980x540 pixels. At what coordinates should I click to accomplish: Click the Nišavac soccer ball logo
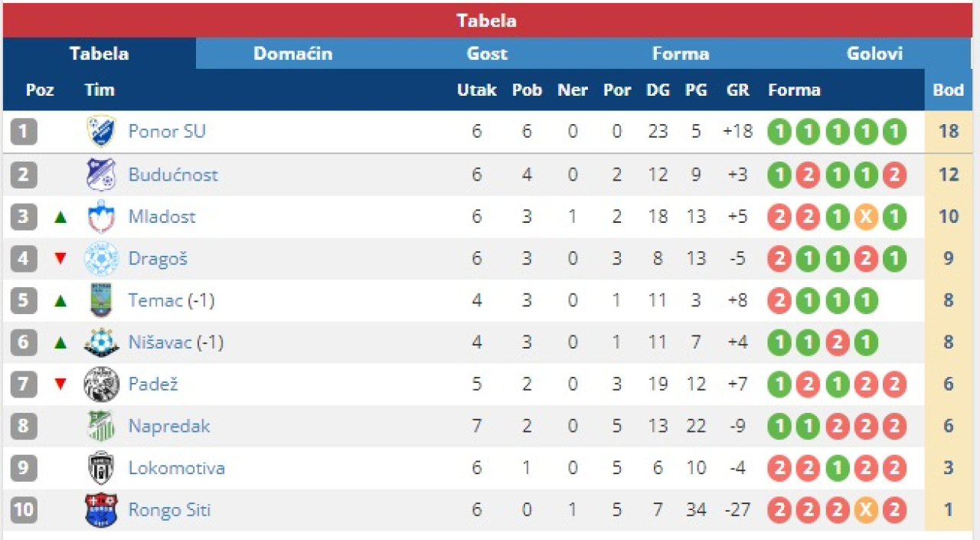pos(101,342)
